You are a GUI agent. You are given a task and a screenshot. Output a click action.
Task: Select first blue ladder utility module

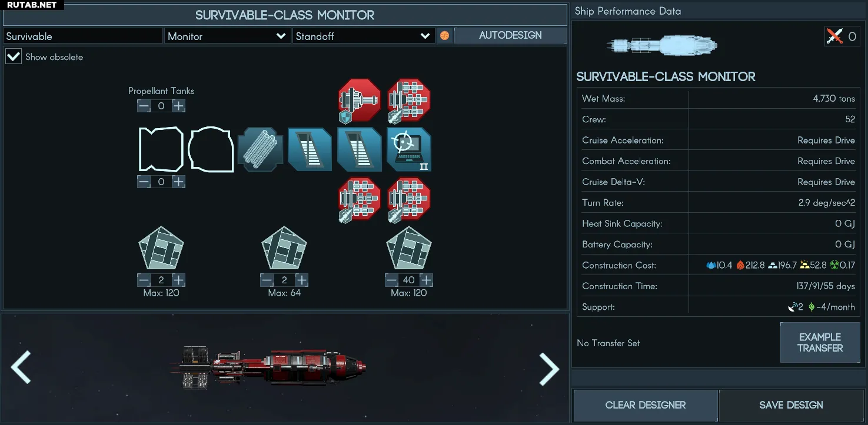point(310,149)
